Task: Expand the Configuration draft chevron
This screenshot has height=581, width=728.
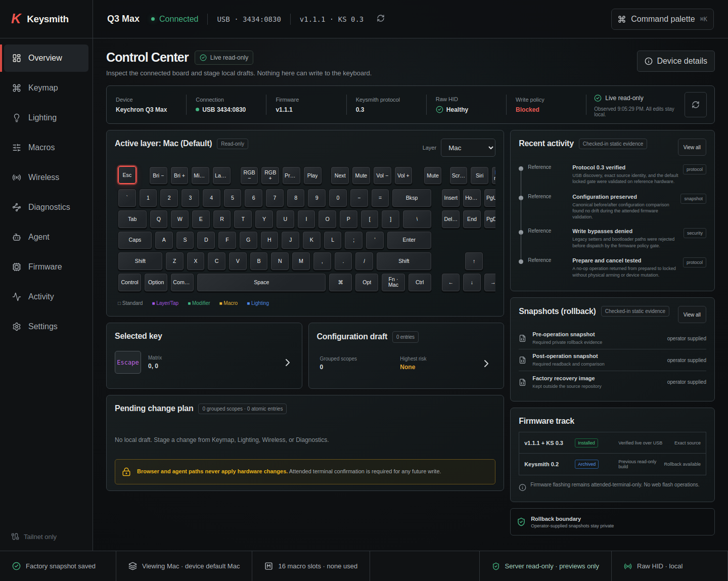Action: click(486, 364)
